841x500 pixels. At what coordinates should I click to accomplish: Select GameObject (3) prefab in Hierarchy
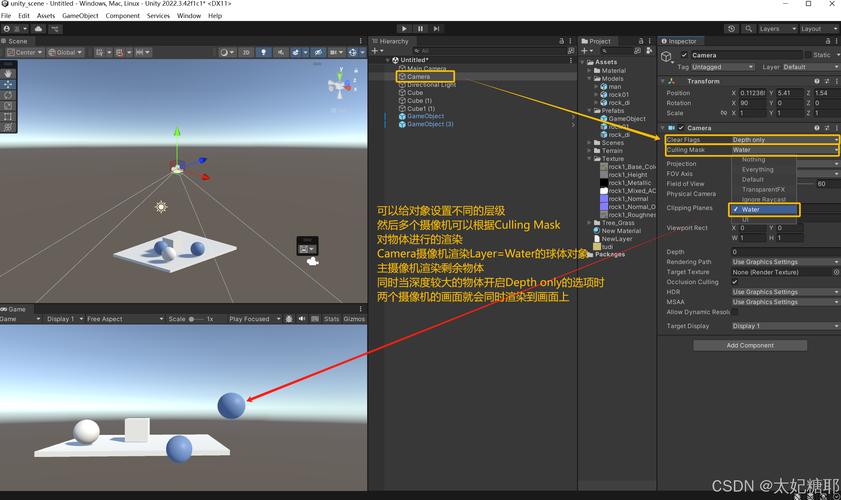430,124
